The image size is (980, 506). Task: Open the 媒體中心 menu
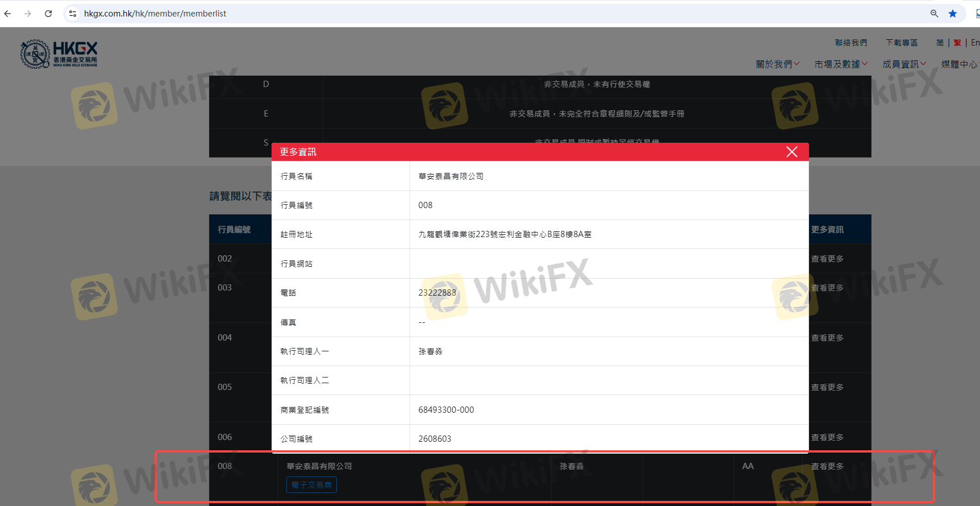[959, 64]
